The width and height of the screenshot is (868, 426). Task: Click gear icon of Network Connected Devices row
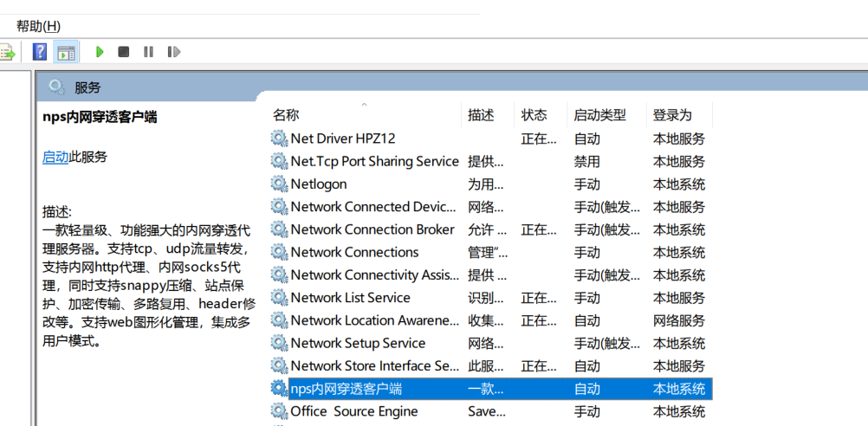(279, 206)
